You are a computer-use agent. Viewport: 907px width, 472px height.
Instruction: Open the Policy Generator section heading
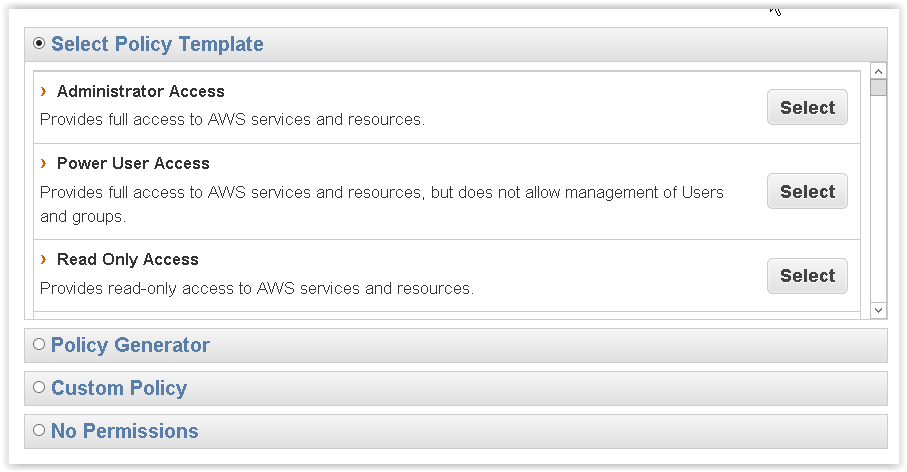pyautogui.click(x=130, y=345)
